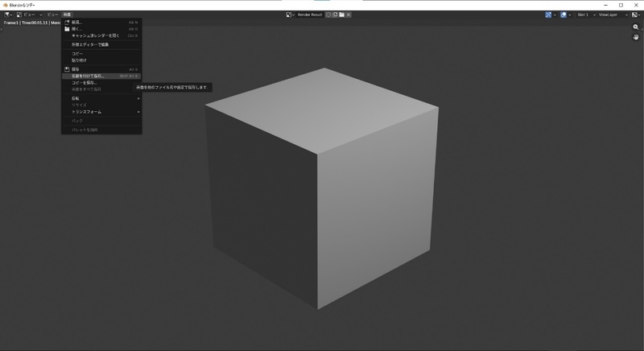The height and width of the screenshot is (351, 644).
Task: Unlink the Render Result image with X
Action: point(349,14)
